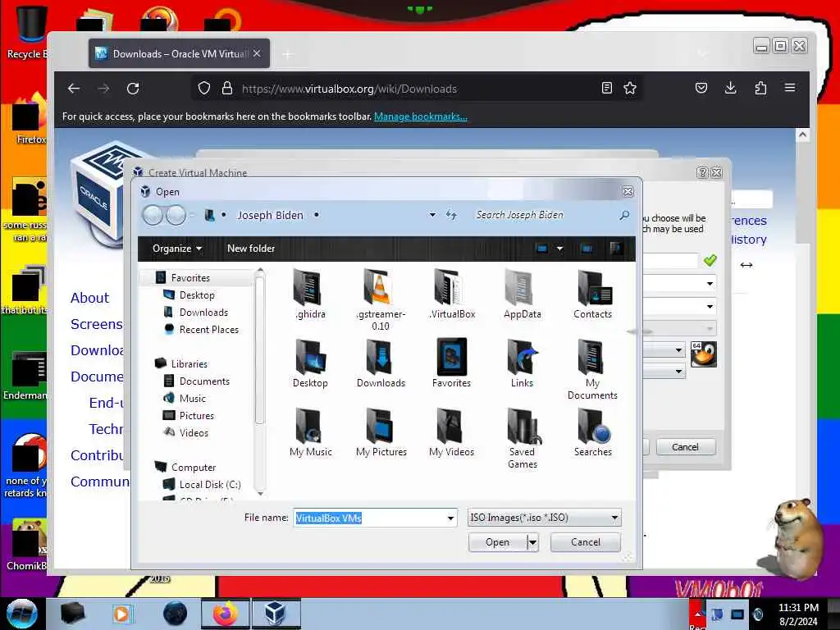Viewport: 840px width, 630px height.
Task: Expand the address bar previous locations arrow
Action: [x=432, y=215]
